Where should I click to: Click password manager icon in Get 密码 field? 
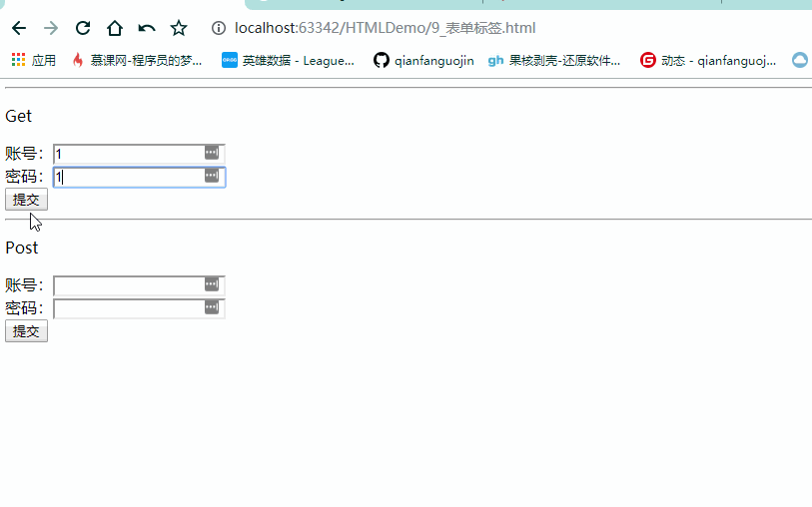[211, 176]
